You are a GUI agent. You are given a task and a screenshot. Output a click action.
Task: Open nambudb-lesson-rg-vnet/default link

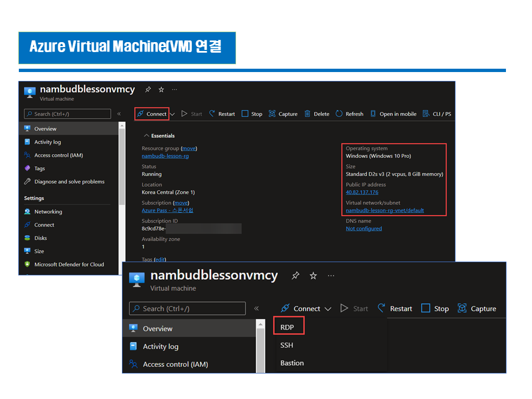pyautogui.click(x=385, y=211)
